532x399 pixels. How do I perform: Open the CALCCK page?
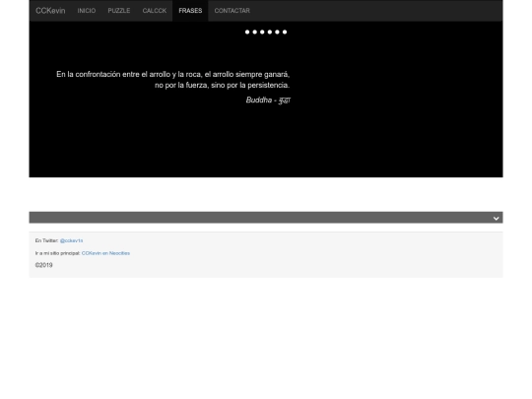(x=155, y=11)
